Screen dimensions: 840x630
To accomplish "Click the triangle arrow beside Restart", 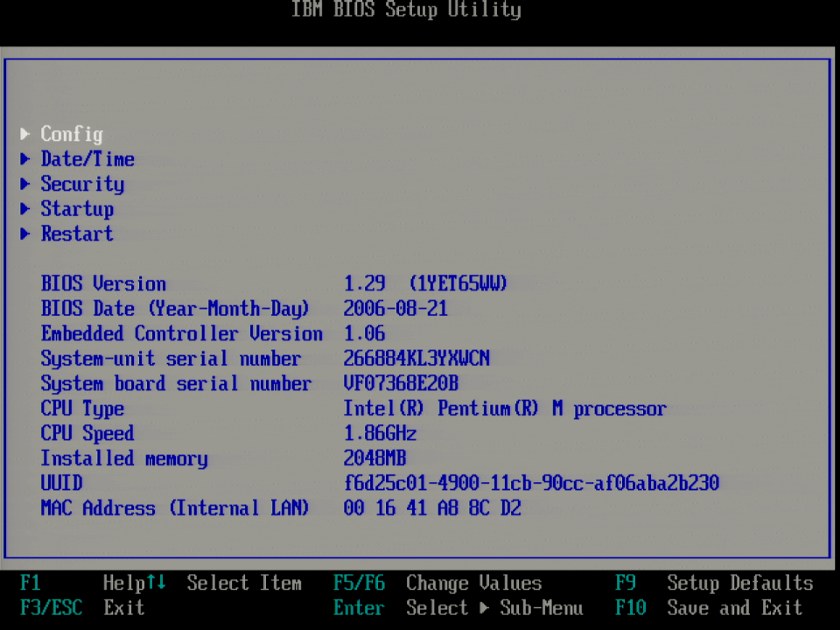I will tap(25, 234).
